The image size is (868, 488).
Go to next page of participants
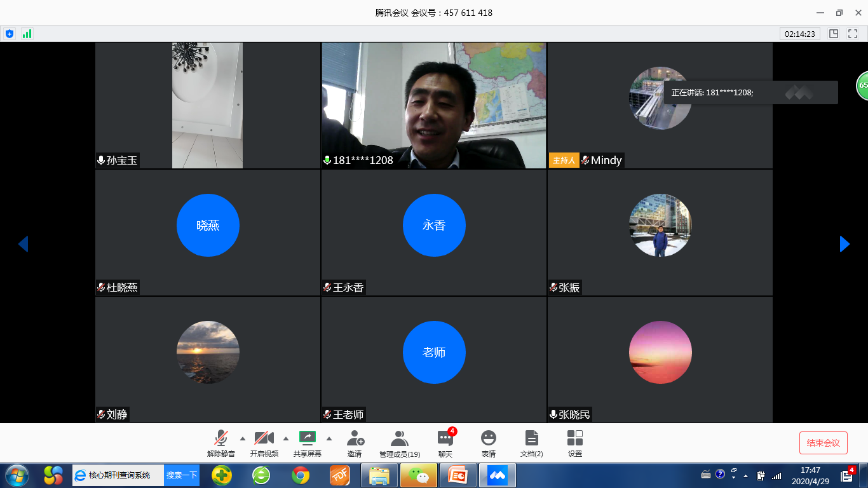pyautogui.click(x=844, y=244)
